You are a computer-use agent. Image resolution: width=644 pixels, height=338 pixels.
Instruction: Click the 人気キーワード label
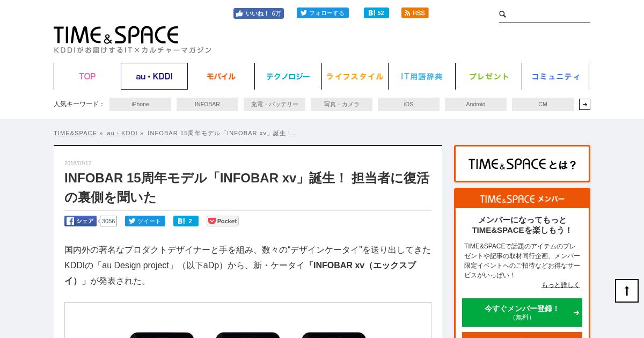pos(79,104)
